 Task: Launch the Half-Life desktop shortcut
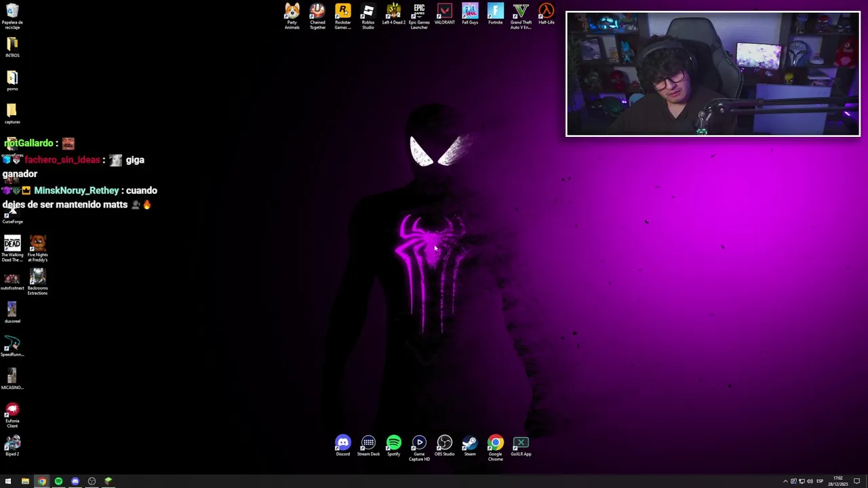click(x=546, y=14)
